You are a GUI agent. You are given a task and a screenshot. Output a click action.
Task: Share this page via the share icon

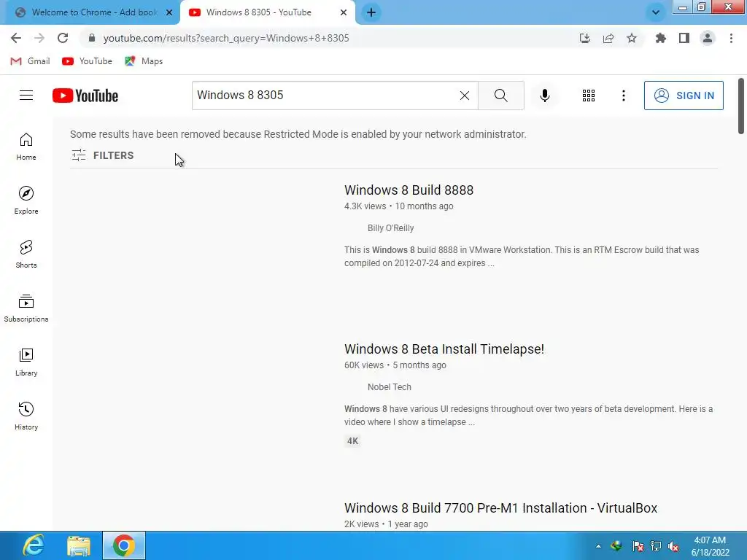click(x=608, y=38)
